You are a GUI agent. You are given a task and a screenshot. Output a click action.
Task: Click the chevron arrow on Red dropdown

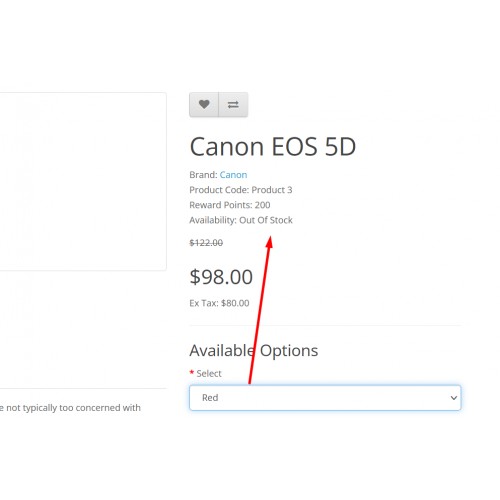(x=453, y=398)
